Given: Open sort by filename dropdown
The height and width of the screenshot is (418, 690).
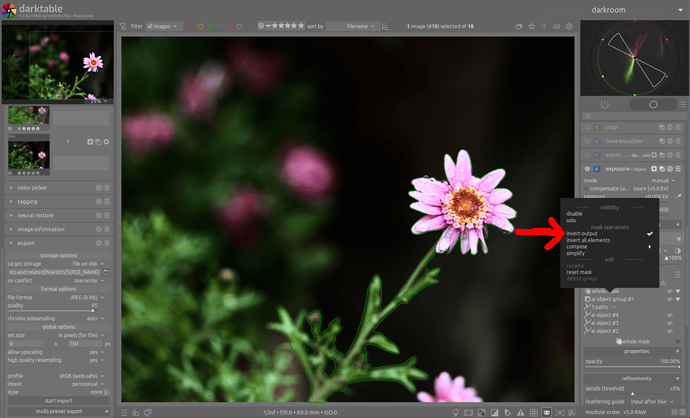Looking at the screenshot, I should 352,26.
